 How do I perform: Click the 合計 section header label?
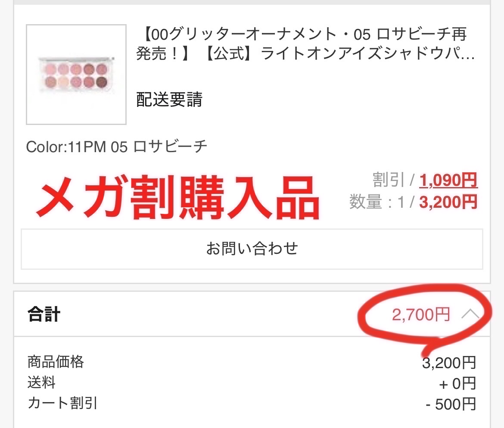[44, 315]
